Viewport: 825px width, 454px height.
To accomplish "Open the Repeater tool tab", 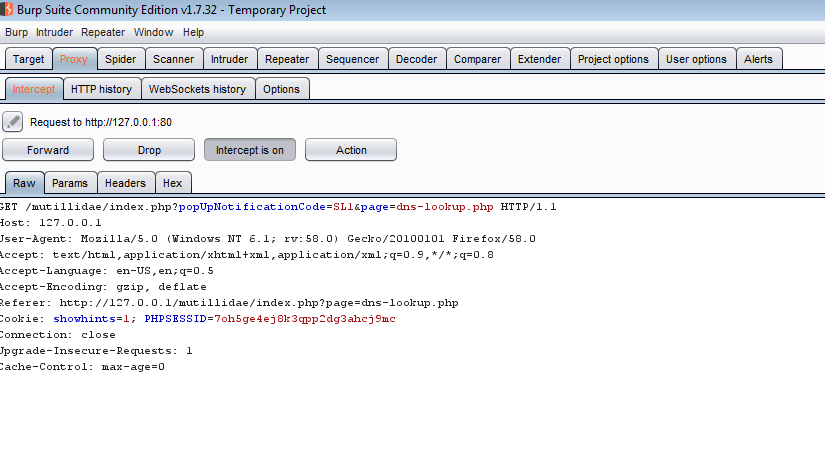I will (287, 59).
